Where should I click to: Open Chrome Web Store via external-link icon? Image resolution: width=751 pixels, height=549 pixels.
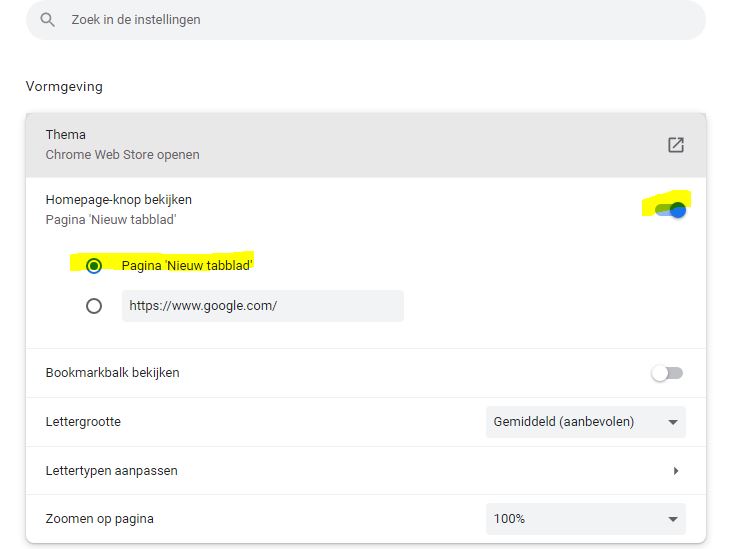pos(676,145)
